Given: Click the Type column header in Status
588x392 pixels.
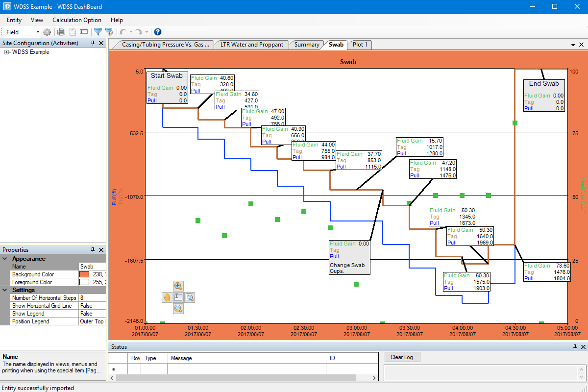Looking at the screenshot, I should 155,358.
